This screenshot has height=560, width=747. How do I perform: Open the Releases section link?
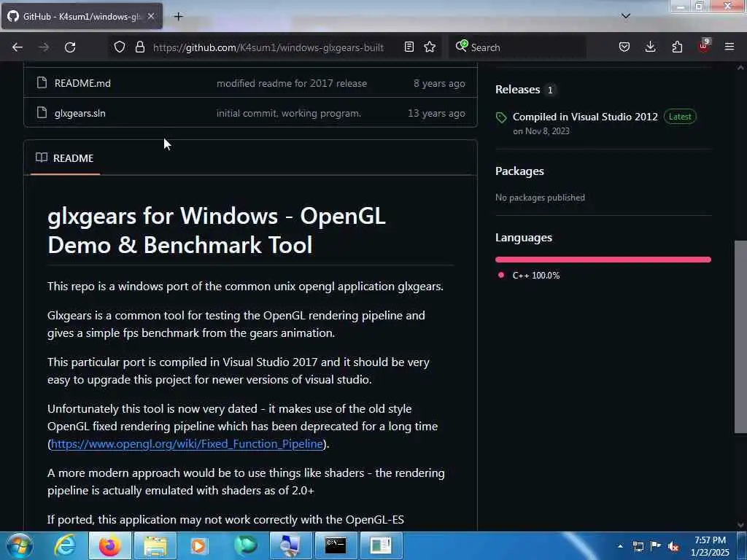coord(517,90)
